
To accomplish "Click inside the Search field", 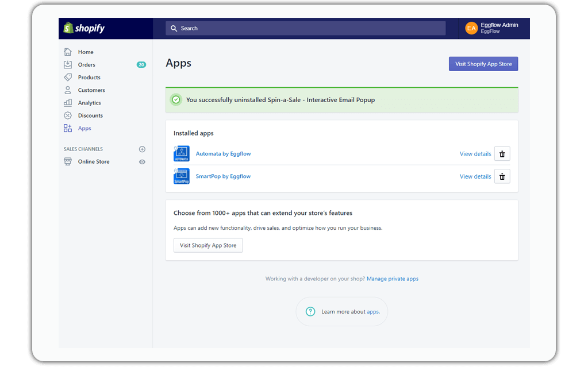I will pyautogui.click(x=305, y=28).
